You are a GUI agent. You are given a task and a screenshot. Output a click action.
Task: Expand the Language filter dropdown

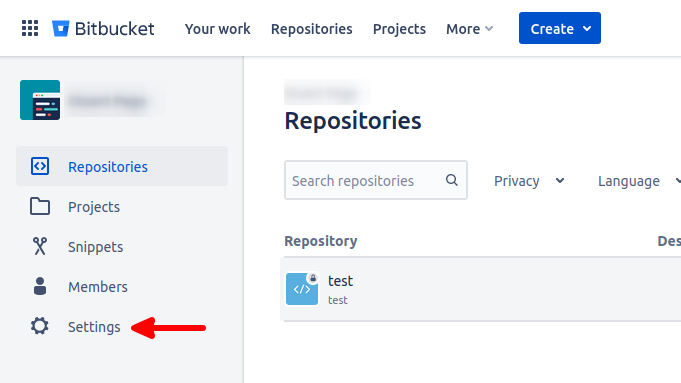click(638, 181)
